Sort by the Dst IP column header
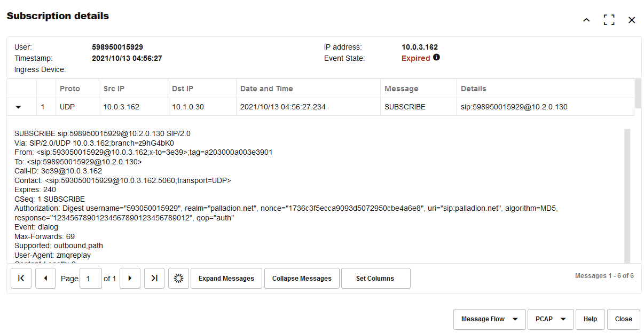This screenshot has height=333, width=644. [x=202, y=89]
